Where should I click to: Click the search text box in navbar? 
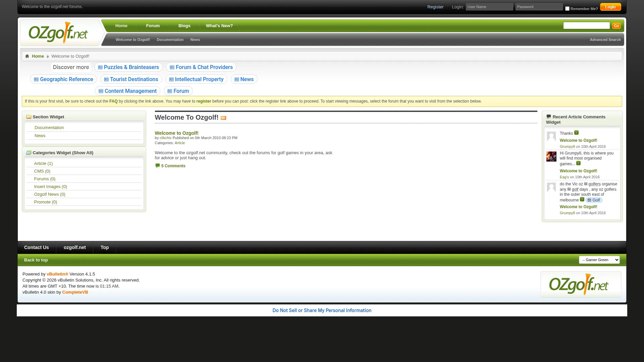tap(586, 25)
